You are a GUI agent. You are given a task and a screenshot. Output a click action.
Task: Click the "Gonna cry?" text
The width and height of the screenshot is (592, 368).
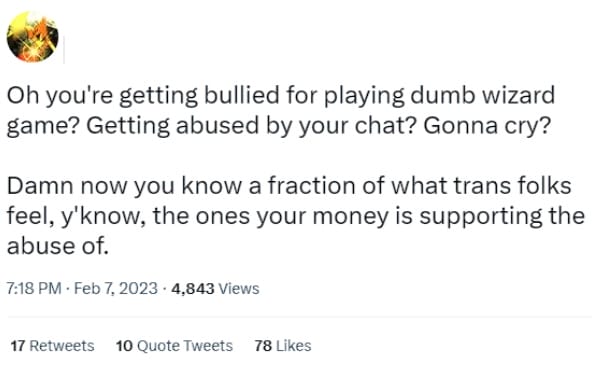point(487,126)
